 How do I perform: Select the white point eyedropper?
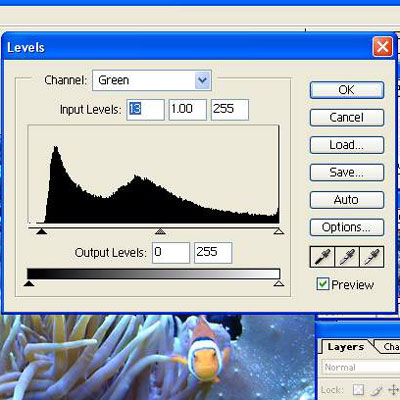371,257
